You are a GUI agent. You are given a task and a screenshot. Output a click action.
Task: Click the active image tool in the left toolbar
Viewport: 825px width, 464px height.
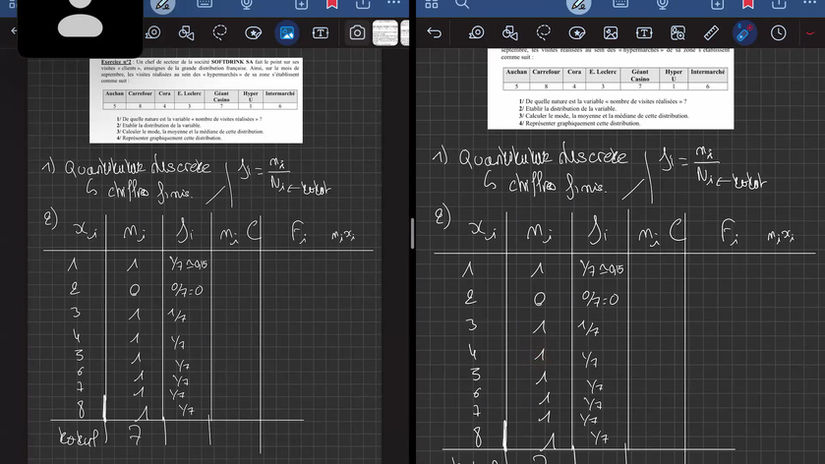point(287,33)
